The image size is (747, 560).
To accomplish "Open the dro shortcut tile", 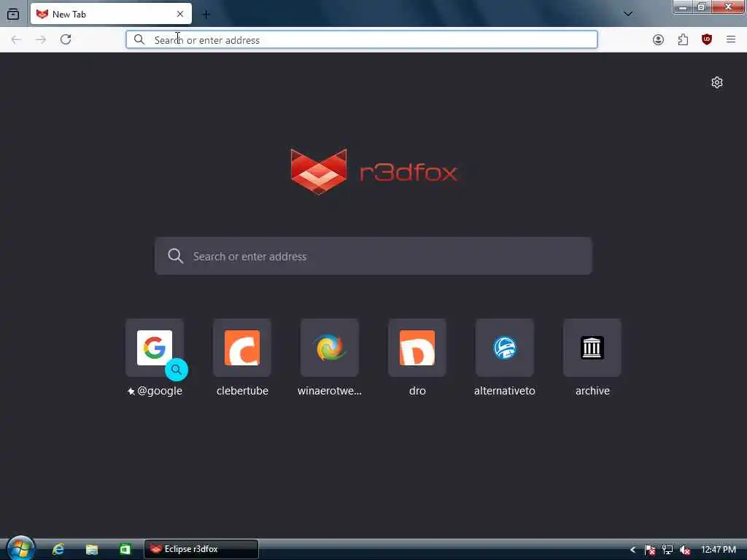I will coord(417,348).
